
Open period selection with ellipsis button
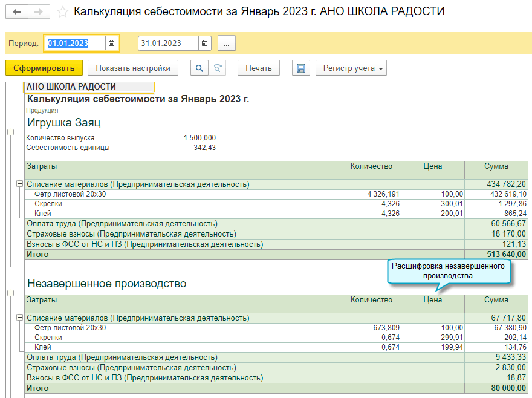coord(227,44)
